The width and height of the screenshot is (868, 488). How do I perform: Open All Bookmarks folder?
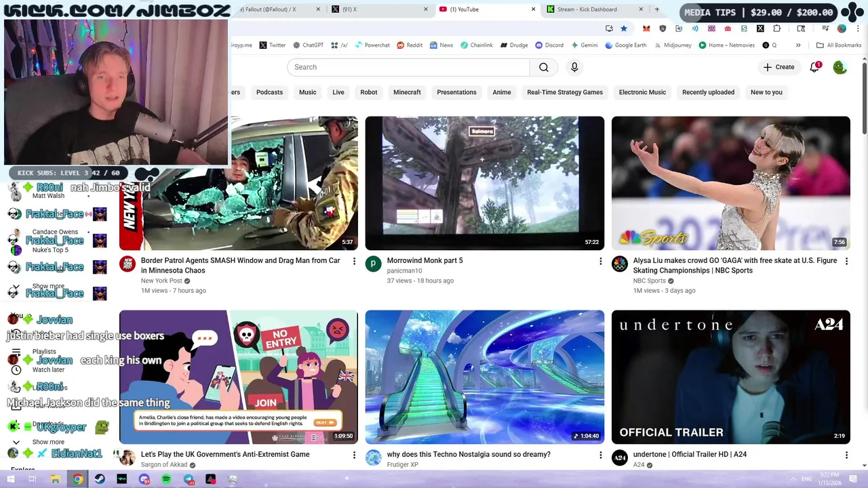[838, 45]
